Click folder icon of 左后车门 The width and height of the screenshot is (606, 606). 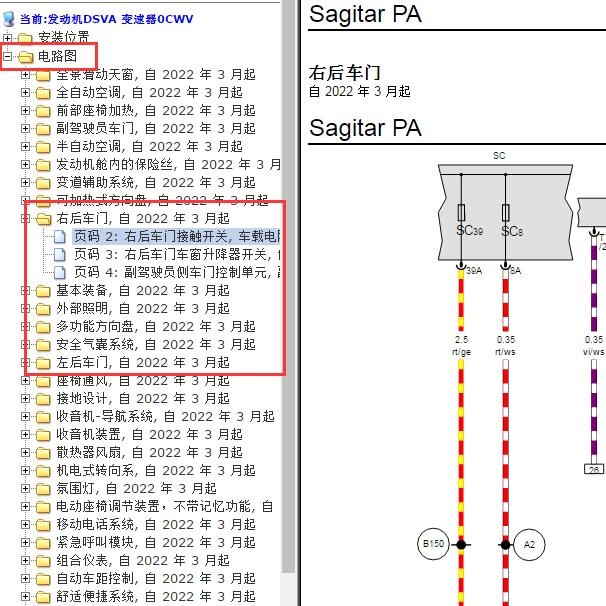click(43, 363)
